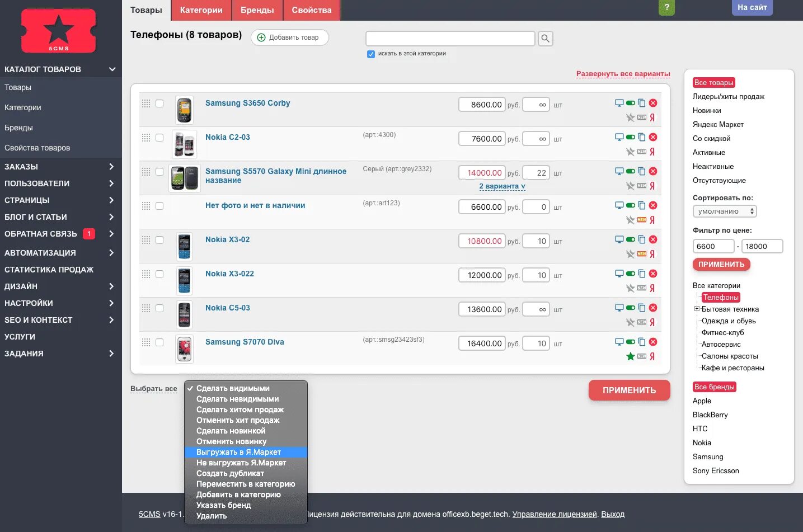Screen dimensions: 803x532
Task: Click the red filter ПРИМЕНИТЬ button
Action: pyautogui.click(x=721, y=265)
